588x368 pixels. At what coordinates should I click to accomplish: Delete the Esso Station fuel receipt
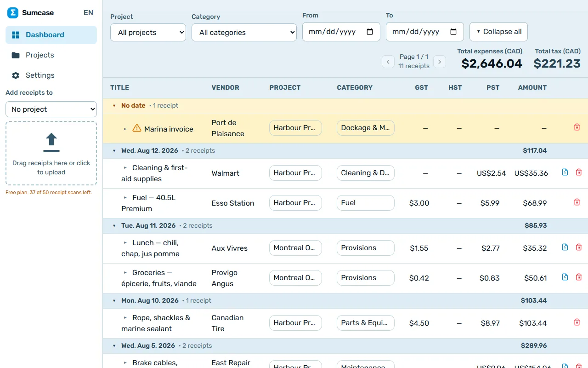[577, 202]
